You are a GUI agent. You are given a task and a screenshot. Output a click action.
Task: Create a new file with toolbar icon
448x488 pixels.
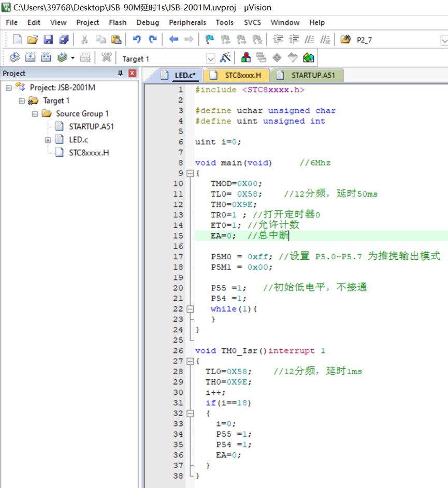click(17, 39)
